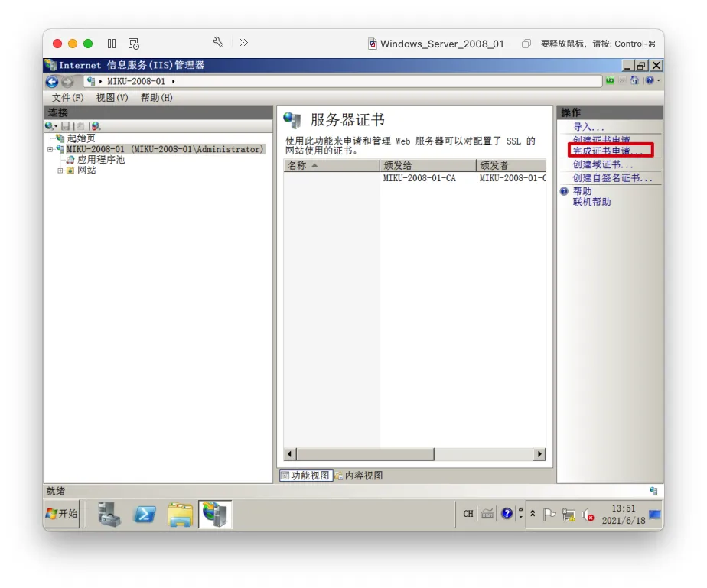Viewport: 707px width, 588px height.
Task: Sort by the 名称 column header
Action: pyautogui.click(x=331, y=165)
